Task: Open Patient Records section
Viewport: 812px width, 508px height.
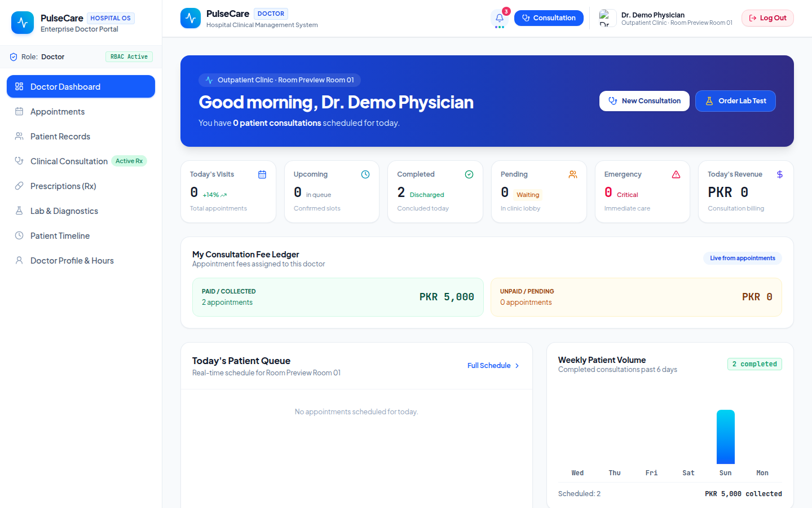Action: coord(81,137)
